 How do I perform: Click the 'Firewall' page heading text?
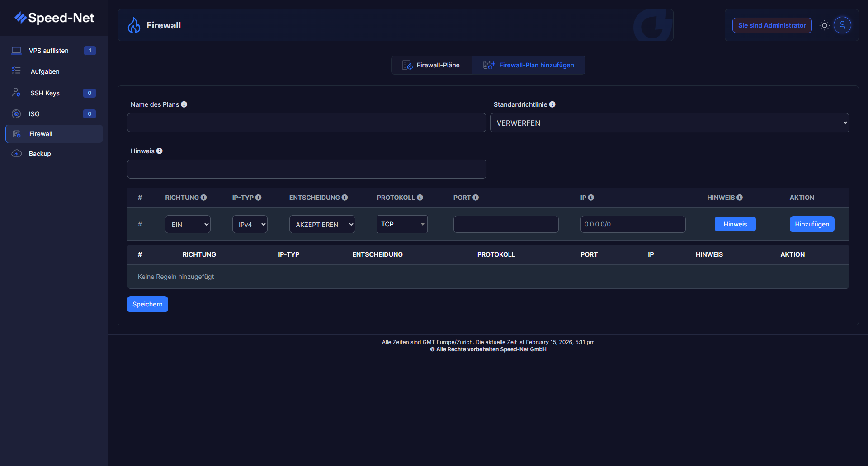[x=164, y=25]
